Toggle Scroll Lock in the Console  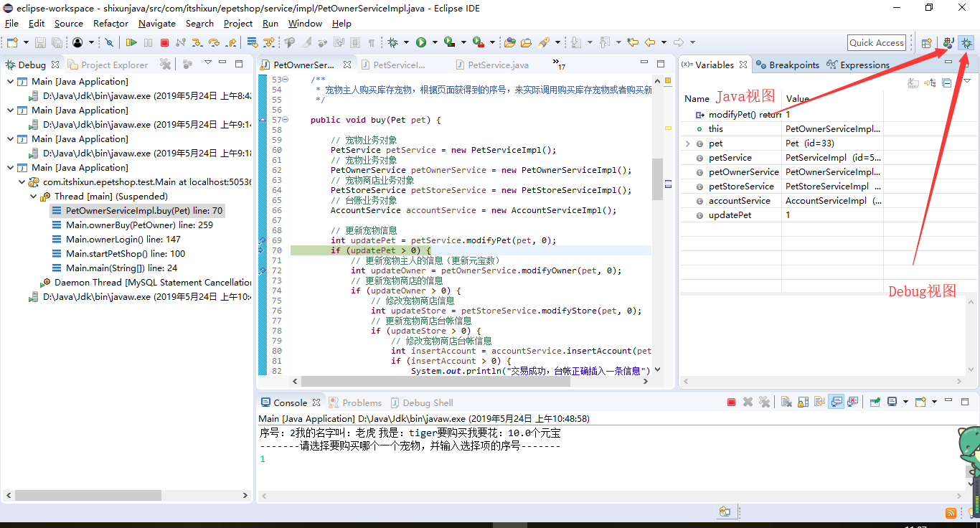click(803, 401)
